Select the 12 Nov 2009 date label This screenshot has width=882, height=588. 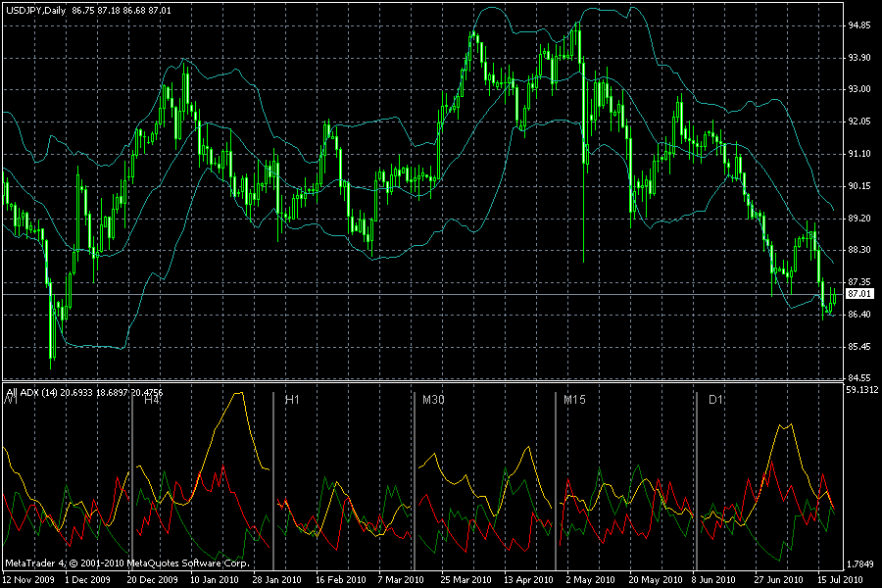click(28, 579)
